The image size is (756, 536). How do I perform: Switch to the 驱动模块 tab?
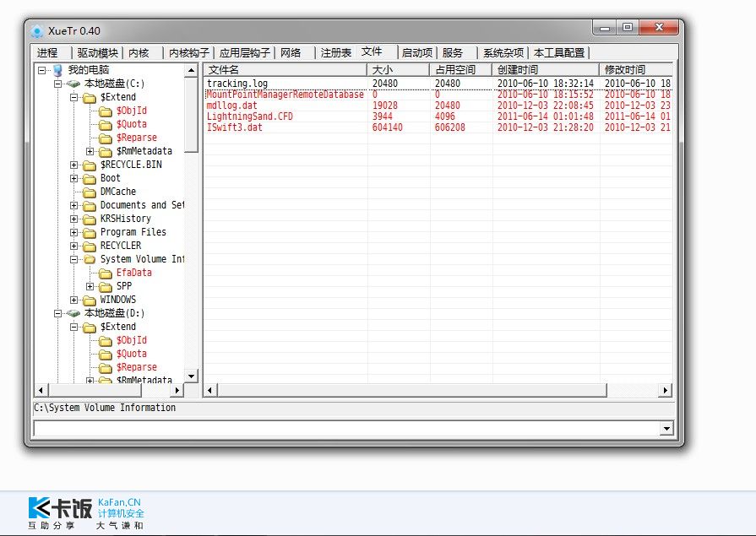pyautogui.click(x=97, y=53)
